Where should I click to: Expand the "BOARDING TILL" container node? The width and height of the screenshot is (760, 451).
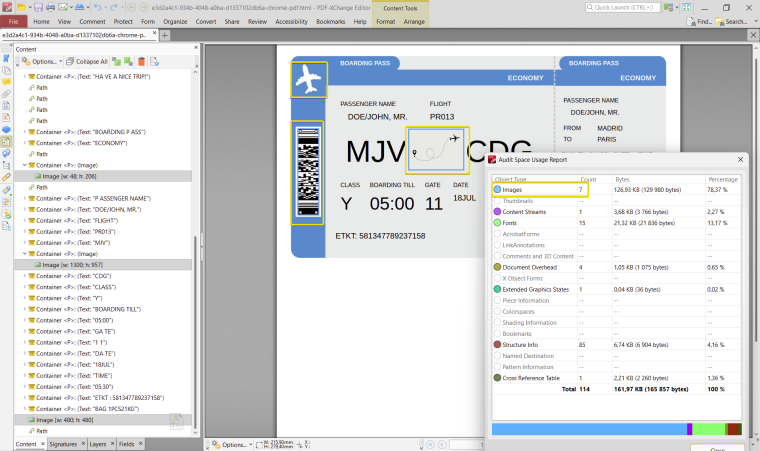click(x=25, y=309)
